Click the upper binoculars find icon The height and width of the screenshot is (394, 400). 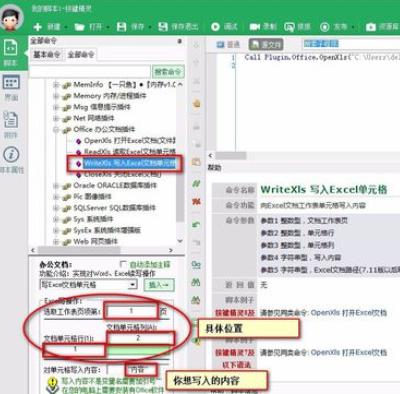tap(196, 282)
